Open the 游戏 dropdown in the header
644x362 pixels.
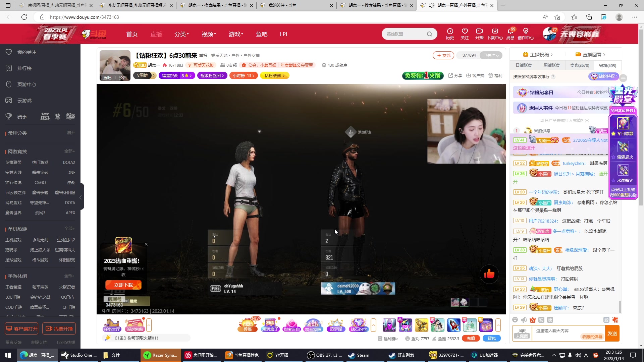pos(236,34)
